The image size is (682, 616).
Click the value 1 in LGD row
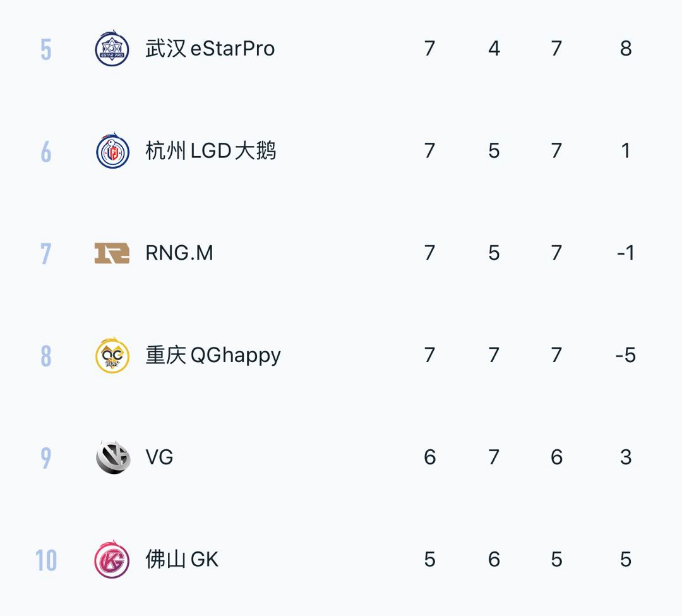[x=625, y=150]
